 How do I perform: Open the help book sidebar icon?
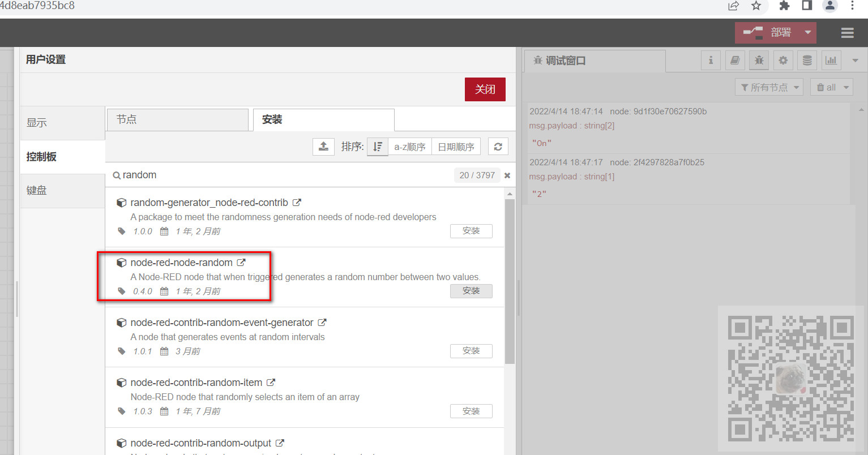click(735, 60)
